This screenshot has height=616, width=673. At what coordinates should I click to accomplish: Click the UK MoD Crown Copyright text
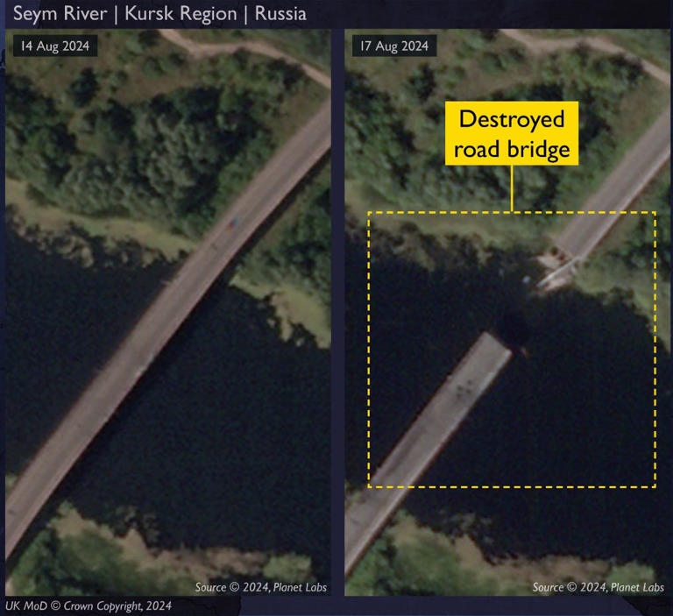(x=89, y=605)
